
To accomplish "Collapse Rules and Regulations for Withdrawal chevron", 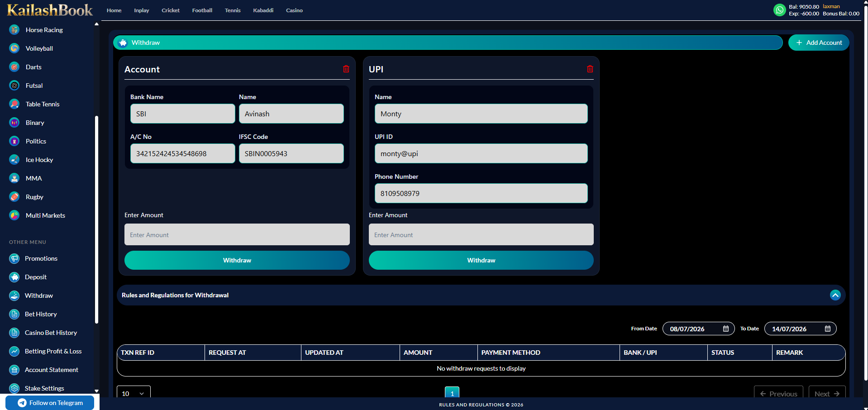I will pos(835,295).
